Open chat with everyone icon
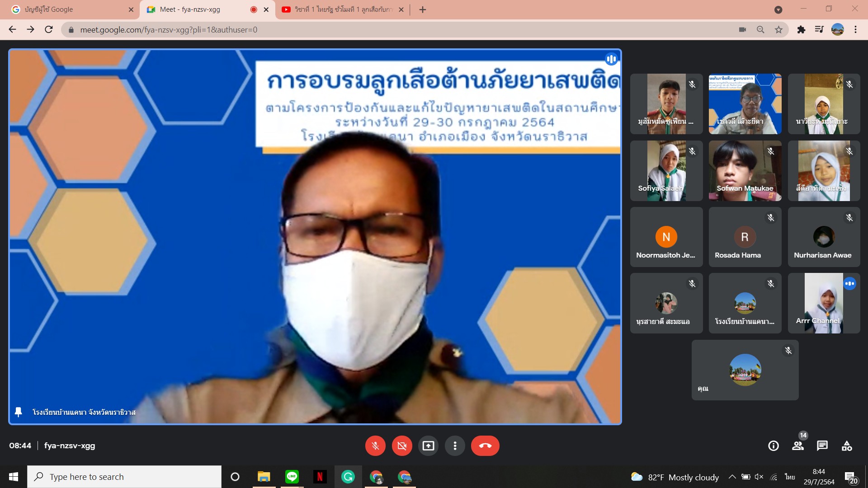The image size is (868, 488). 822,446
